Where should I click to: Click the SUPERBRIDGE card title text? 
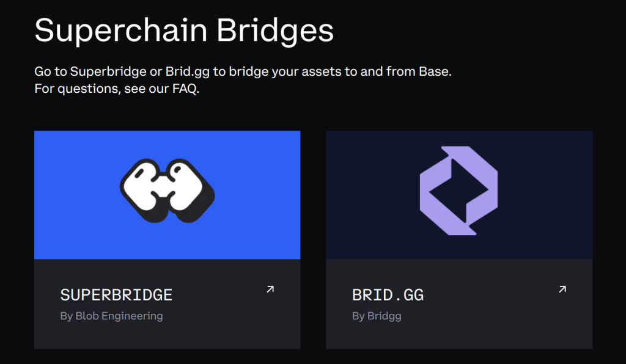tap(116, 294)
